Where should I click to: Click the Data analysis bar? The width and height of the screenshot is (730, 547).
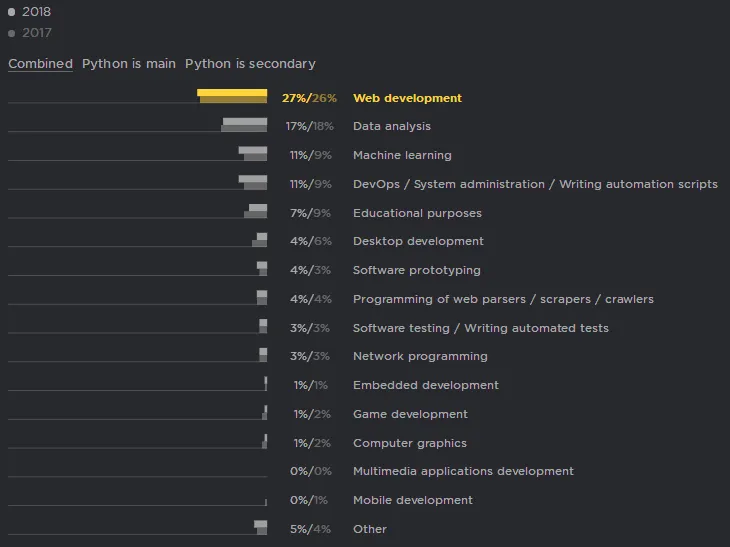244,125
